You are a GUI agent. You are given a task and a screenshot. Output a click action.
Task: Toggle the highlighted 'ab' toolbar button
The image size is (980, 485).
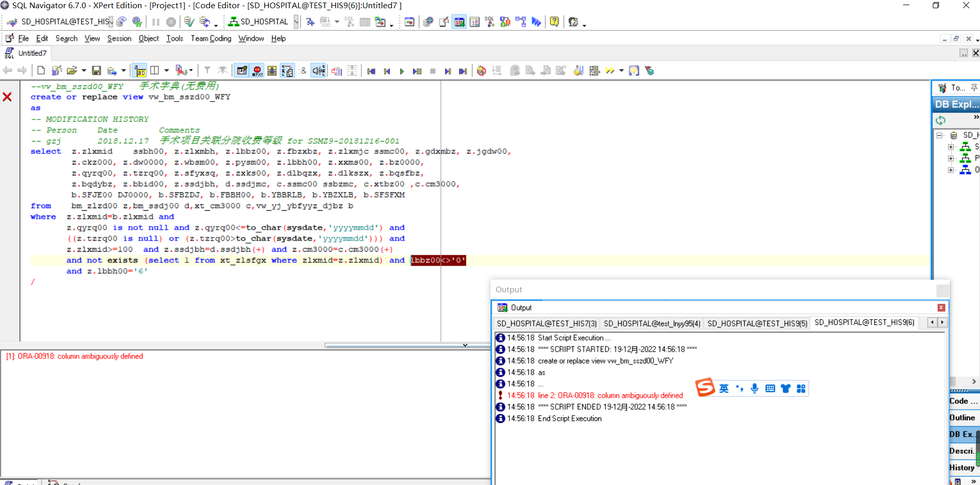[x=140, y=71]
